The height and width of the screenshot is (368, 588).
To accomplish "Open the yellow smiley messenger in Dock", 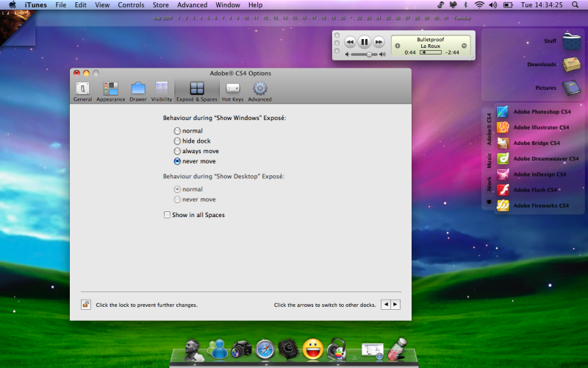I will click(x=313, y=349).
